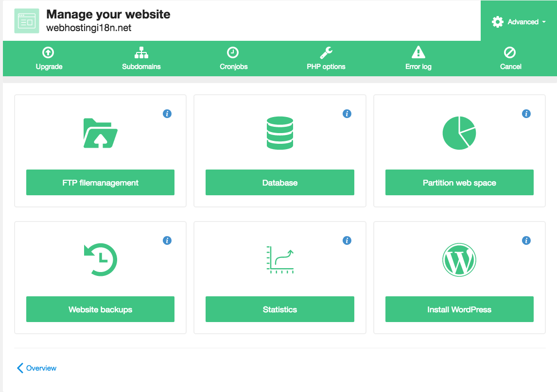Viewport: 557px width, 392px height.
Task: Click the Manage your website heading
Action: pos(108,14)
